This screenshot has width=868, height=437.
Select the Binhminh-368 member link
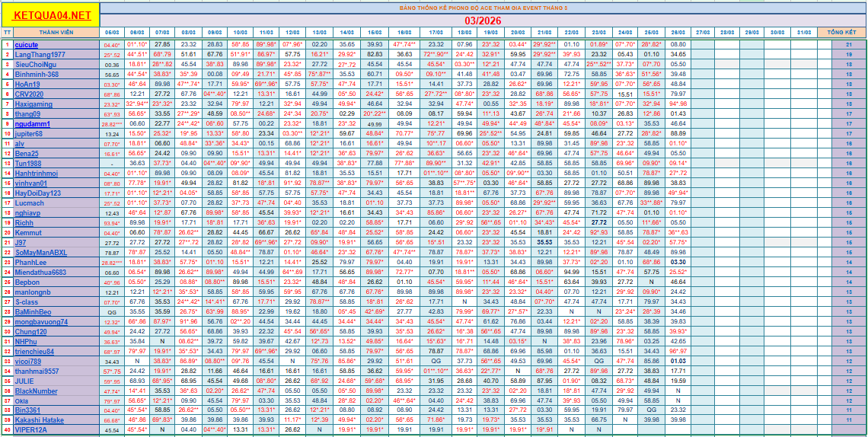37,75
